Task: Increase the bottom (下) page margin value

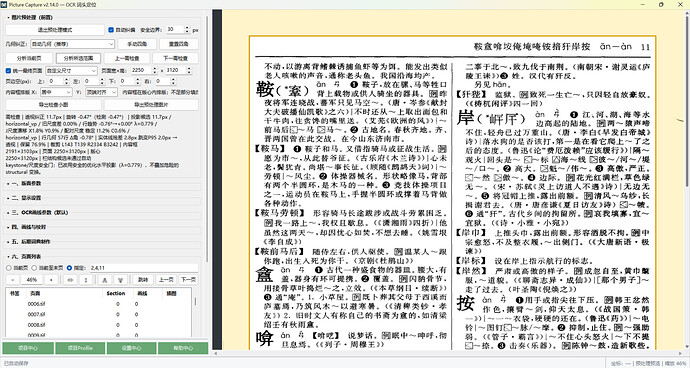Action: pos(138,79)
